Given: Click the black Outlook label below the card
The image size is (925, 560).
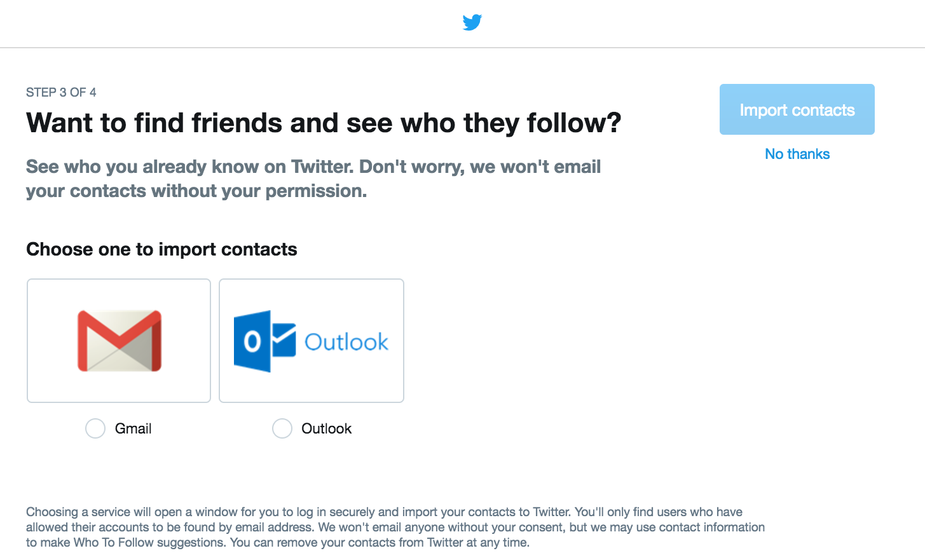Looking at the screenshot, I should (326, 428).
